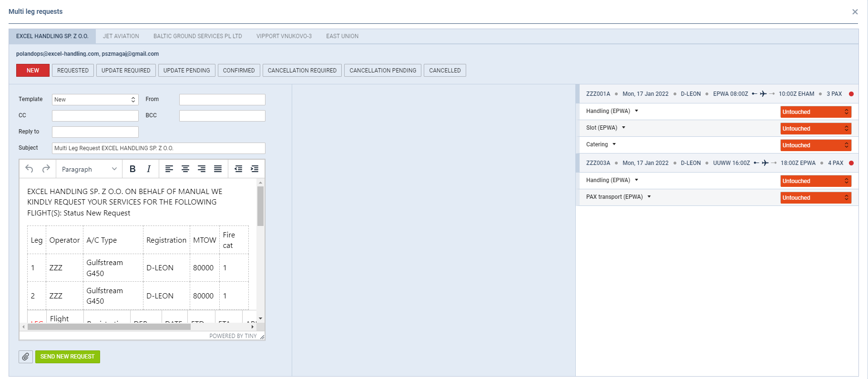Change PAX transport status from Untouched
Image resolution: width=868 pixels, height=379 pixels.
[816, 198]
